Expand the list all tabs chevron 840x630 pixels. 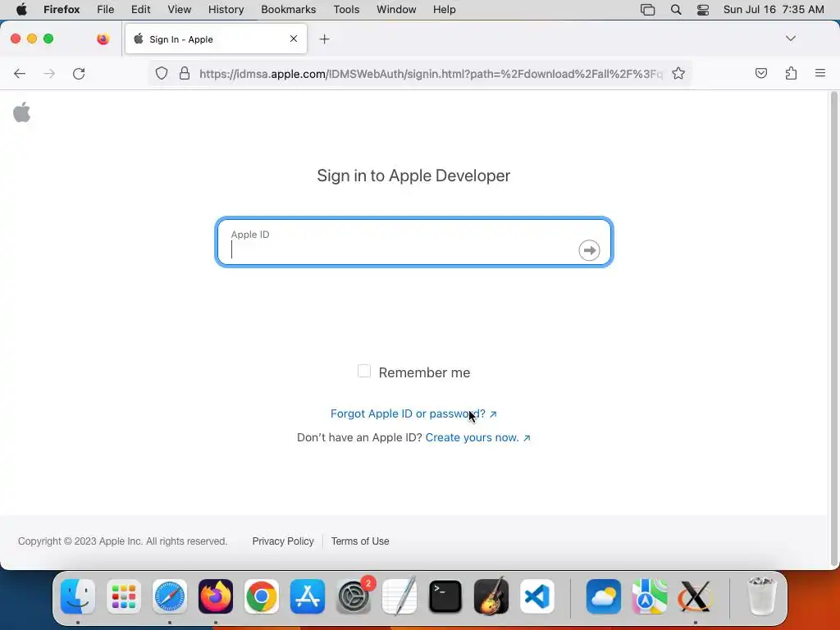click(x=790, y=39)
